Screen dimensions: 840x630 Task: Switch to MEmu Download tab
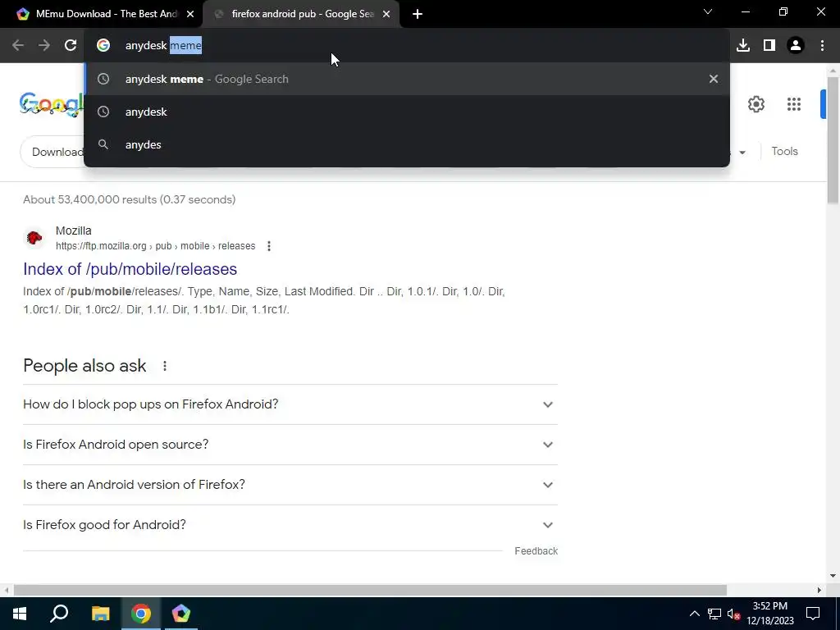(102, 14)
